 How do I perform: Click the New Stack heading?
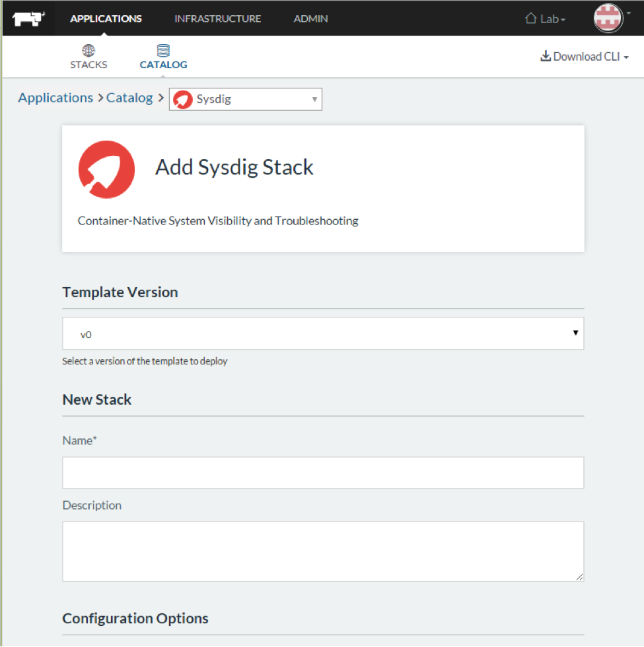click(96, 399)
